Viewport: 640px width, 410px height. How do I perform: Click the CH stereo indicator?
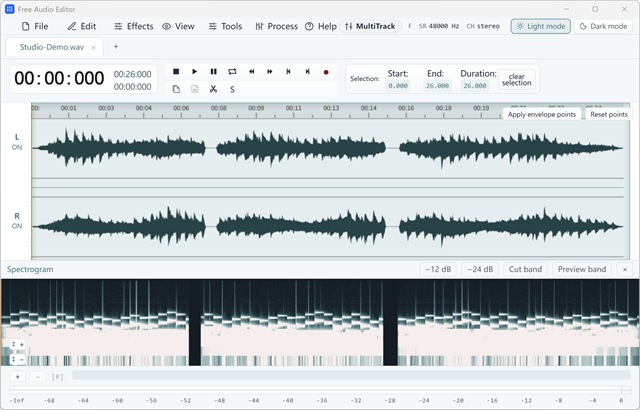483,26
